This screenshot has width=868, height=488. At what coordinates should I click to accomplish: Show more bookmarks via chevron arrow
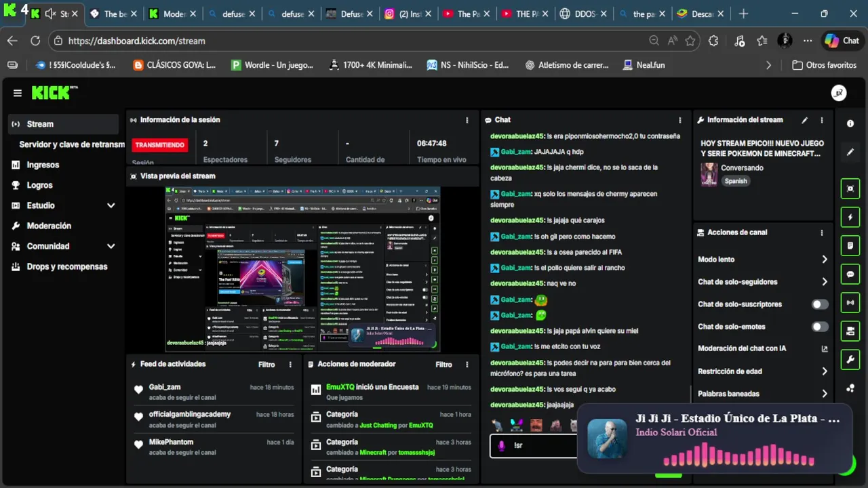[x=768, y=65]
